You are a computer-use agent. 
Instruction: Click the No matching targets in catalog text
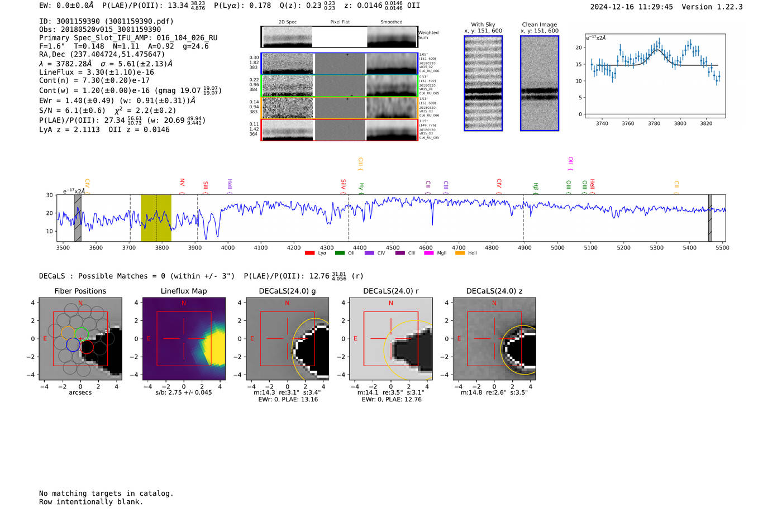[x=106, y=493]
